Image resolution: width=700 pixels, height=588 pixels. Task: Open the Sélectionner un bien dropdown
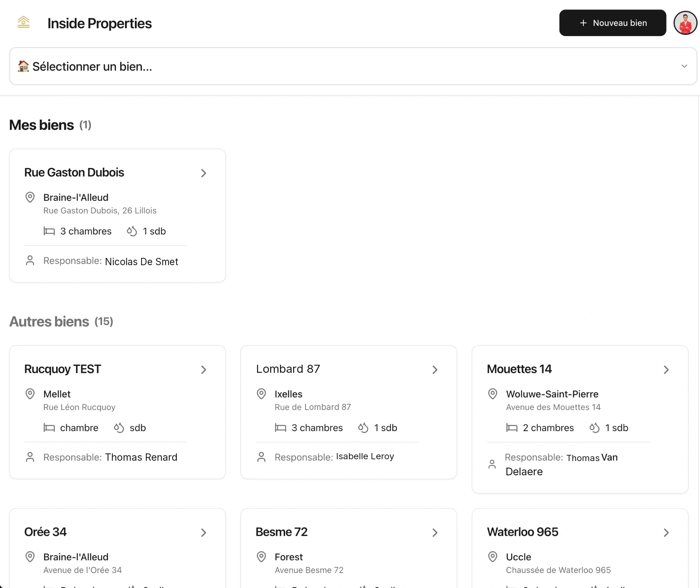click(353, 66)
